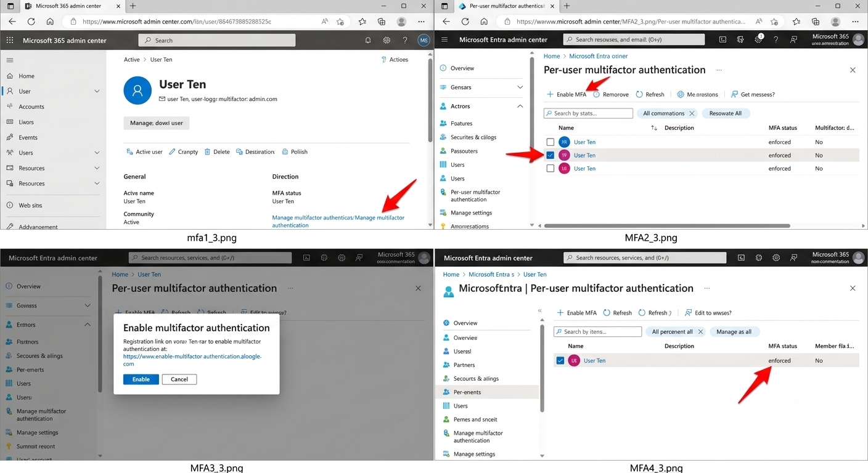Click Active user action in User Ten toolbar

click(144, 152)
